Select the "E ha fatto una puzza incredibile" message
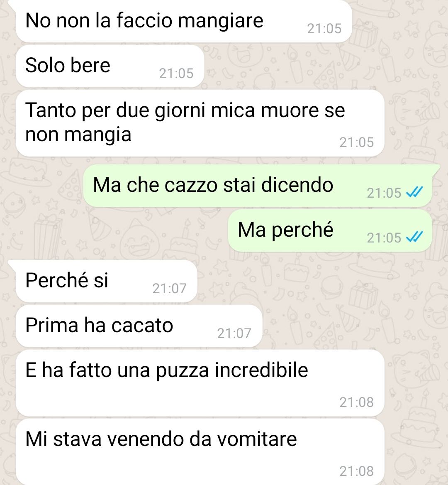 click(200, 383)
